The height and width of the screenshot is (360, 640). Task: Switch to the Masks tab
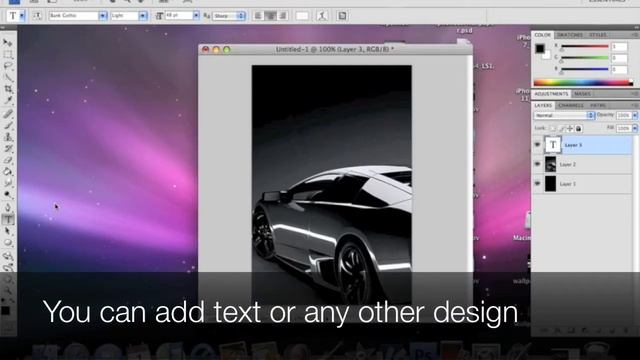pos(582,94)
